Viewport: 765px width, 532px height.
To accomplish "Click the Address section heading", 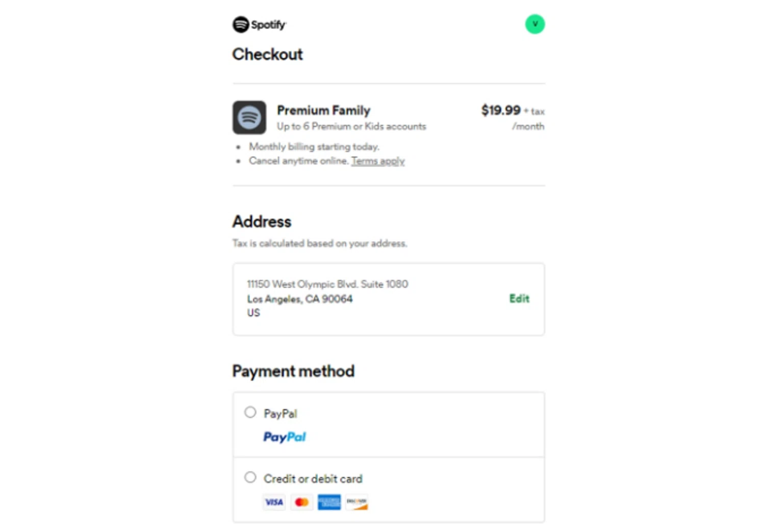I will point(262,222).
